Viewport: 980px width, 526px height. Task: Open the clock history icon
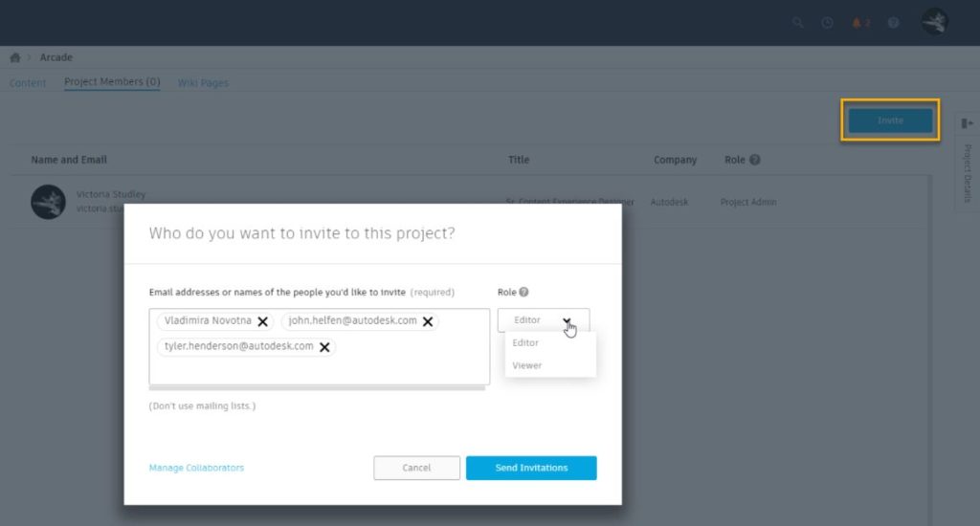tap(827, 23)
